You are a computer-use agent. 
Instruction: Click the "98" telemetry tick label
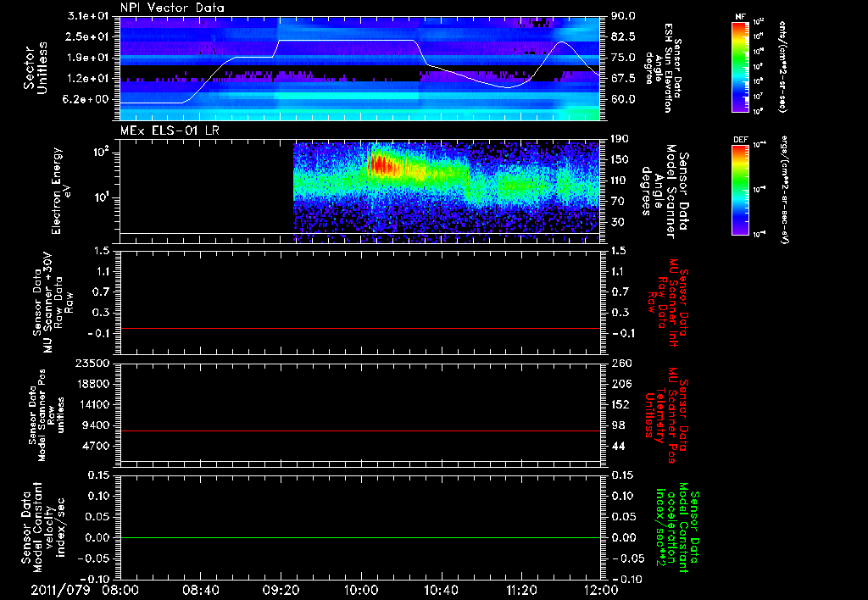coord(618,425)
